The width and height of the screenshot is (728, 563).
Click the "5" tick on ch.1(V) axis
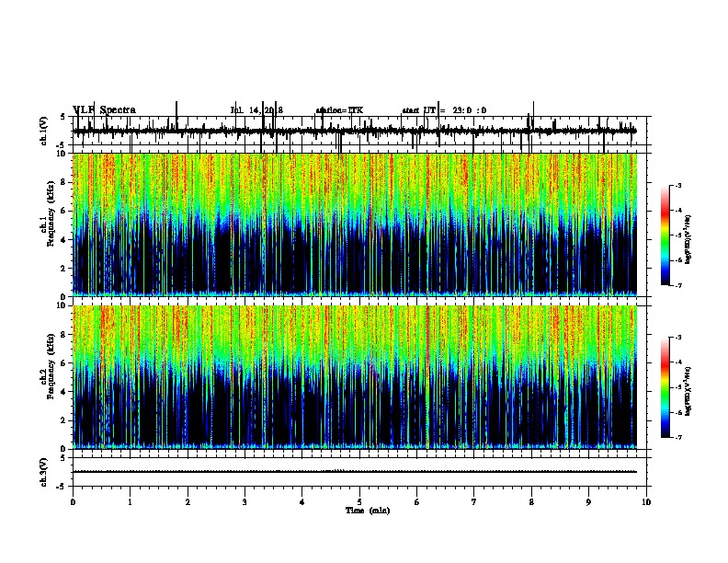[63, 117]
